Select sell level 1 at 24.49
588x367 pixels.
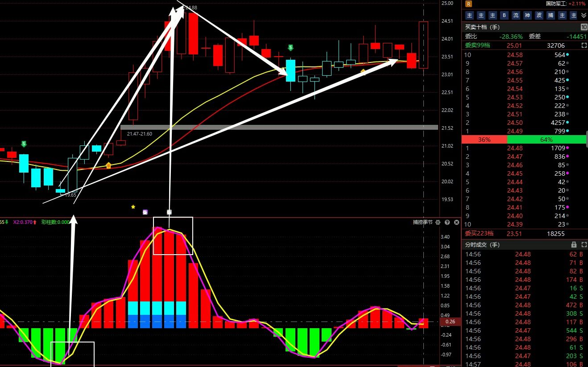(x=525, y=131)
